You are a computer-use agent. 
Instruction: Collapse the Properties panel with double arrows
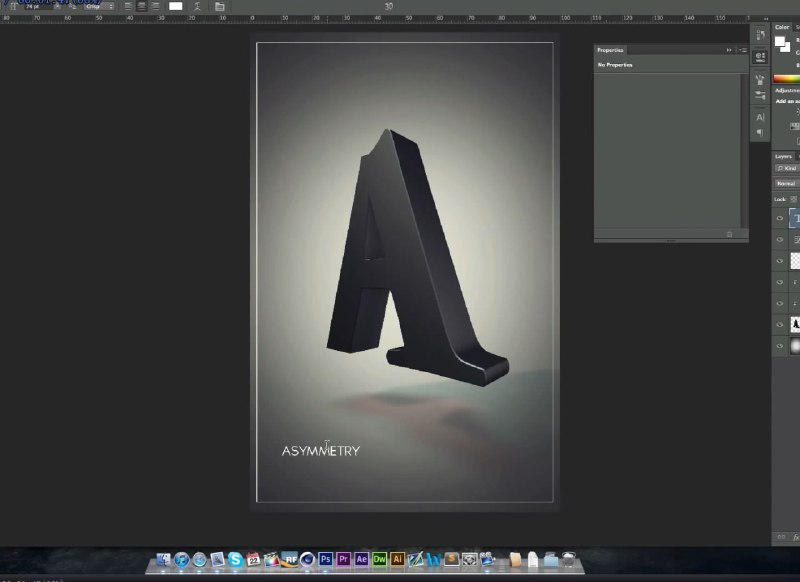pyautogui.click(x=729, y=50)
